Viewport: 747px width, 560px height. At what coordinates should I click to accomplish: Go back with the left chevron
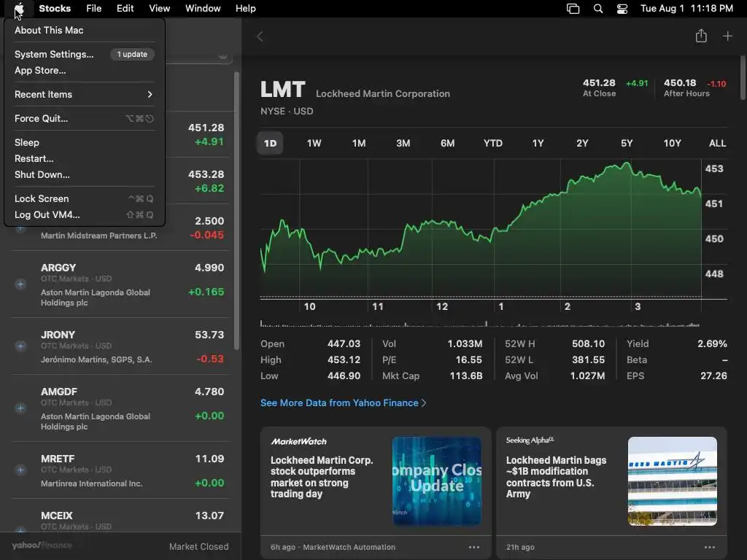(260, 36)
